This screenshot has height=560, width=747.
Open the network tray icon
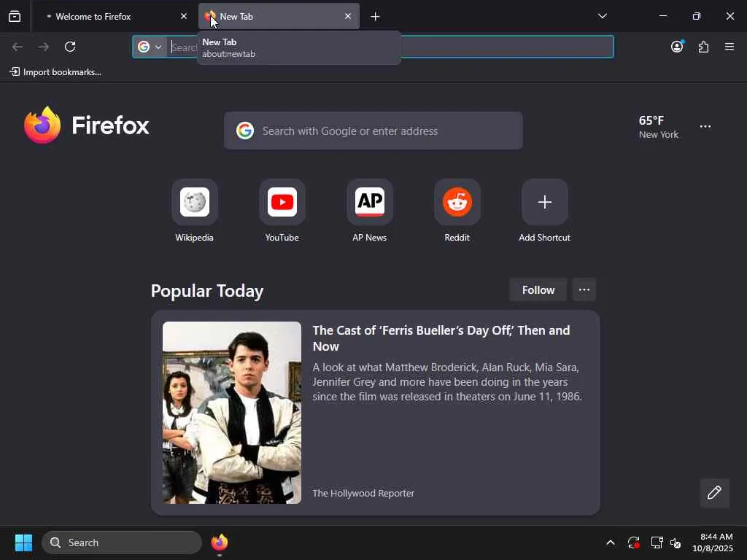[657, 542]
